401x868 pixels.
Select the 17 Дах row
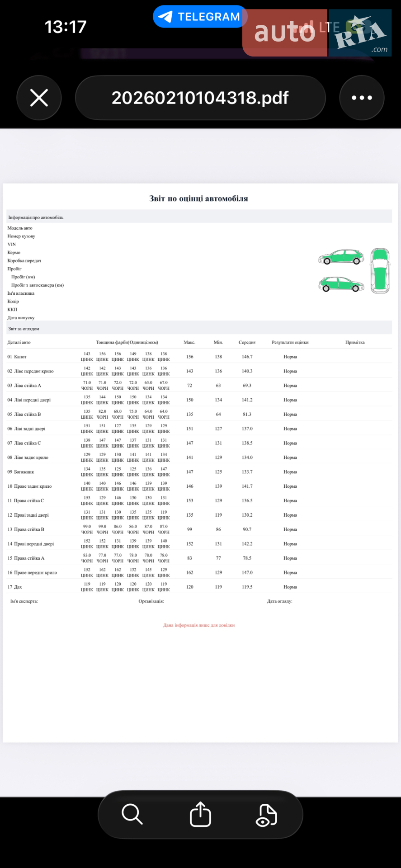(199, 586)
